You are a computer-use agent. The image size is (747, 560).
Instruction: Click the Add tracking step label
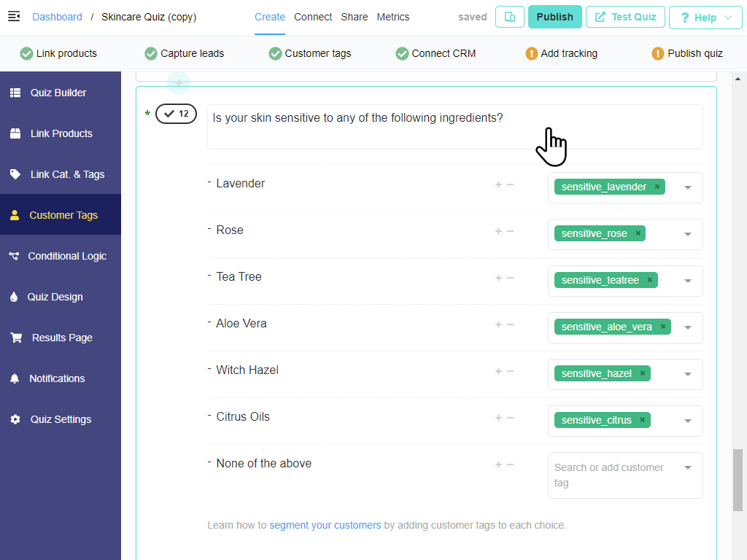tap(569, 54)
